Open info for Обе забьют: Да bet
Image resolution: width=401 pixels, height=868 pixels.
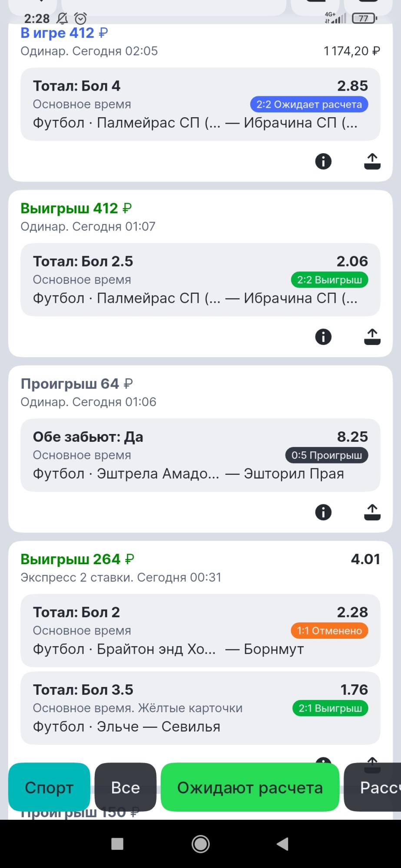click(x=323, y=512)
